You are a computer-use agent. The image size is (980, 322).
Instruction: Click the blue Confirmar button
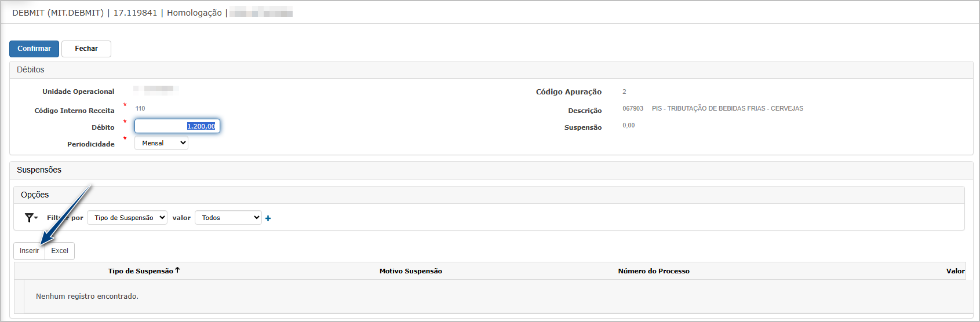click(x=34, y=49)
